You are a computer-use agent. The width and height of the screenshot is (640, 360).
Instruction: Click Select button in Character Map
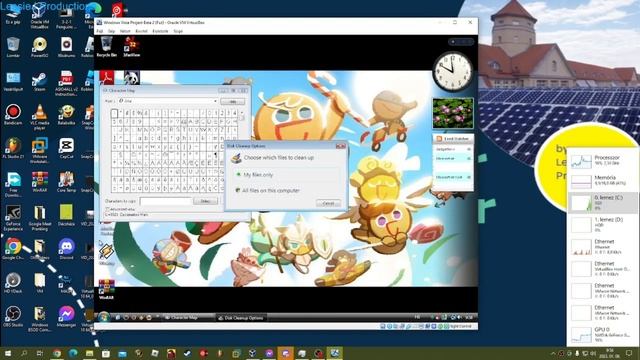click(205, 201)
